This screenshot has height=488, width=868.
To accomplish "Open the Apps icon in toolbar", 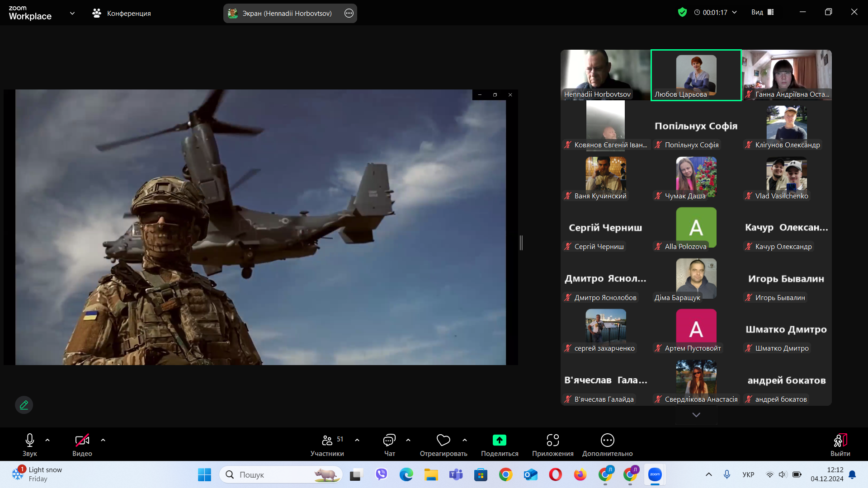I will pos(552,440).
